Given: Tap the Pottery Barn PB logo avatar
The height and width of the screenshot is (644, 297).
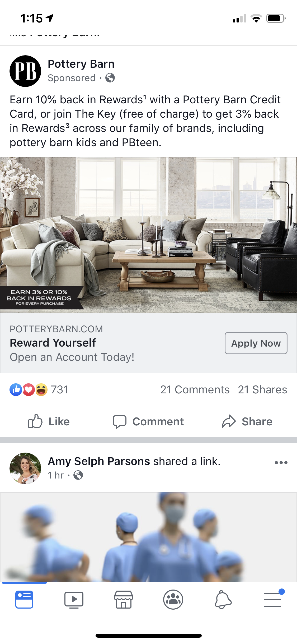Looking at the screenshot, I should [25, 71].
